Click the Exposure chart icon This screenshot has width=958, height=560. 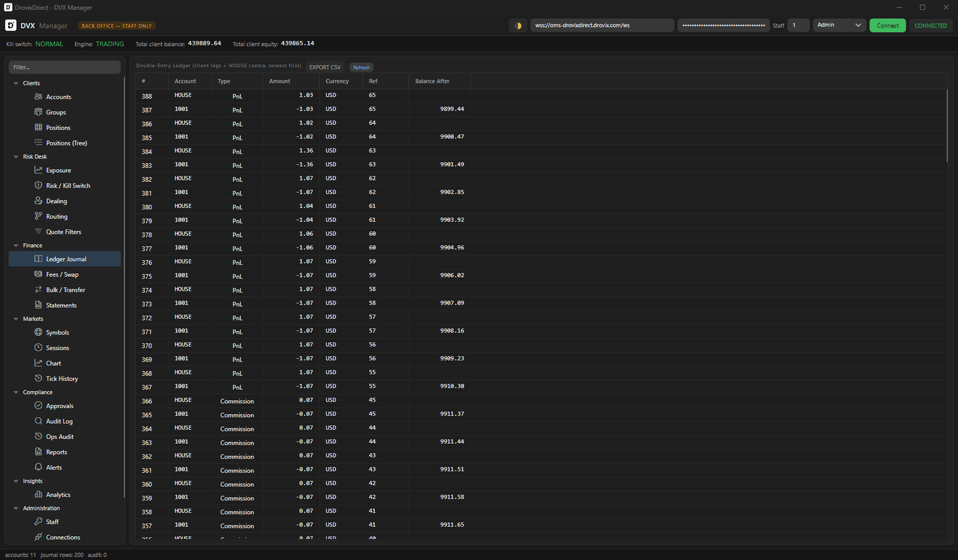coord(38,170)
